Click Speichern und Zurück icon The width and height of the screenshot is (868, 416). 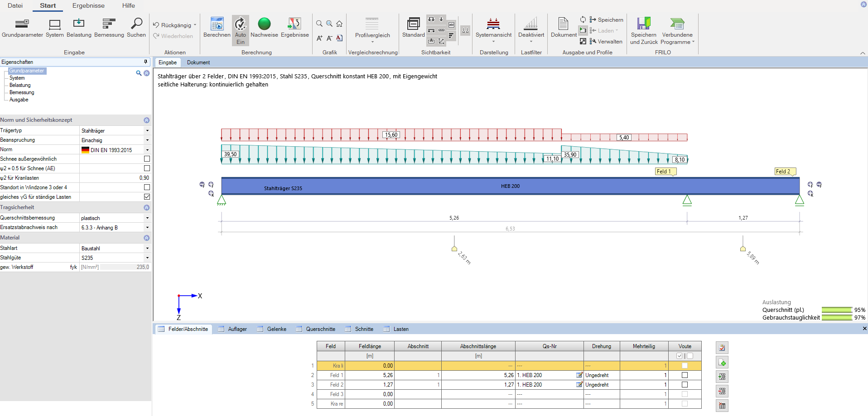(643, 24)
